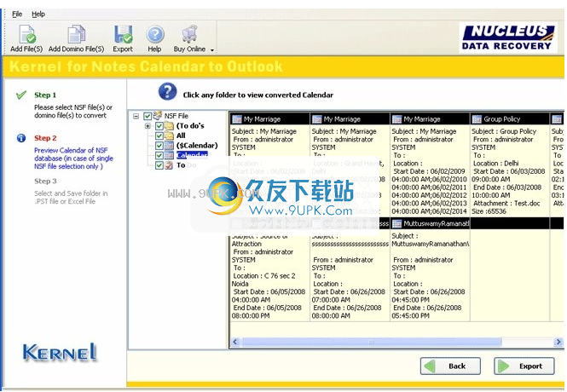Viewport: 567px width, 392px height.
Task: Select Location : Delhi text line
Action: (x=496, y=164)
